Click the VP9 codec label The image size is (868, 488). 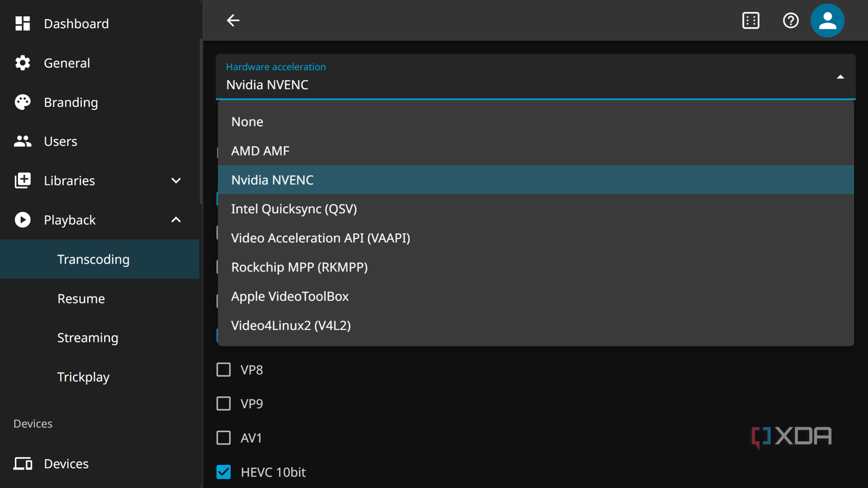click(x=252, y=404)
